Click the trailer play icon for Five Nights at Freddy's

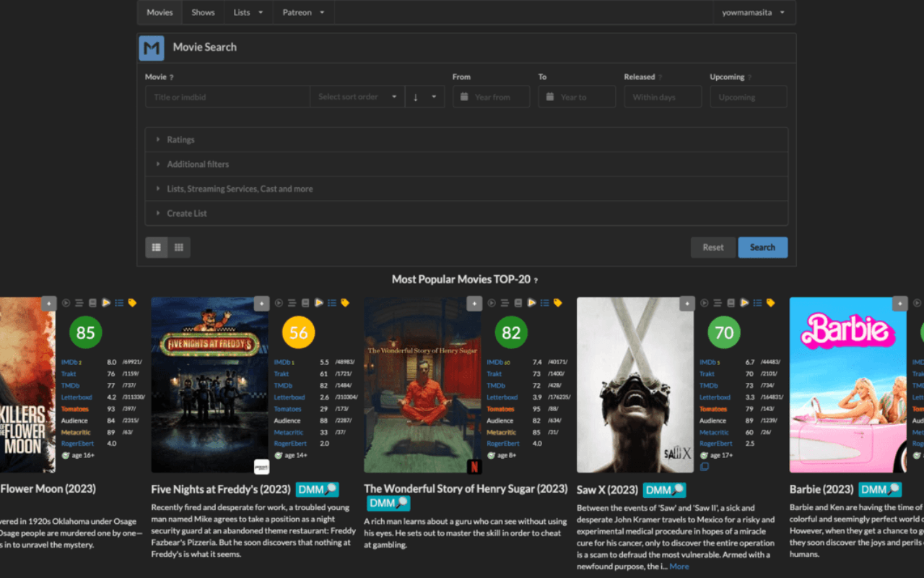coord(279,303)
